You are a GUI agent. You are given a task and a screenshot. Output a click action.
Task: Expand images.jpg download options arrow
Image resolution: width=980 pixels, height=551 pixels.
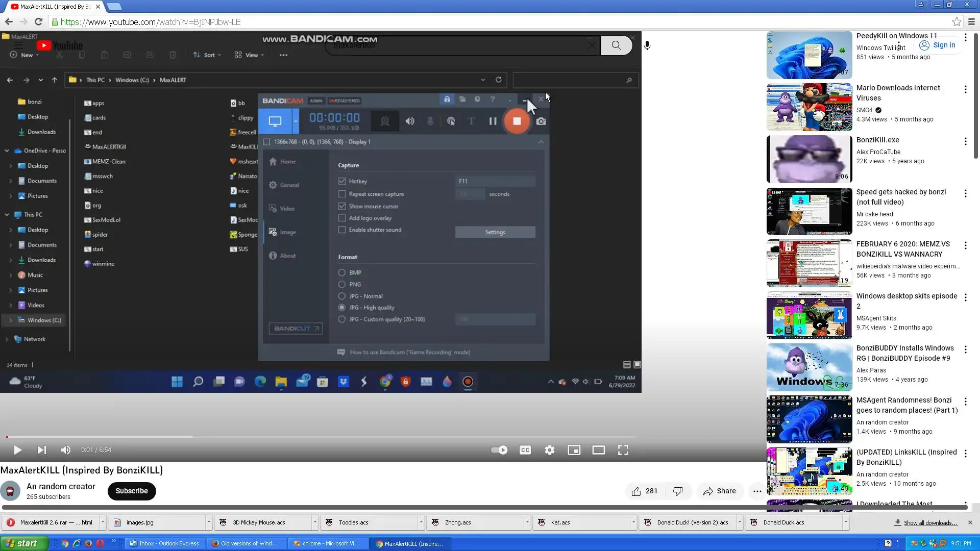coord(208,522)
